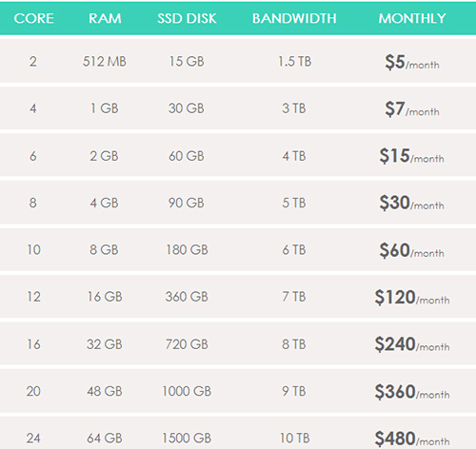The width and height of the screenshot is (476, 449).
Task: Click the 64 GB RAM cell
Action: (x=105, y=439)
